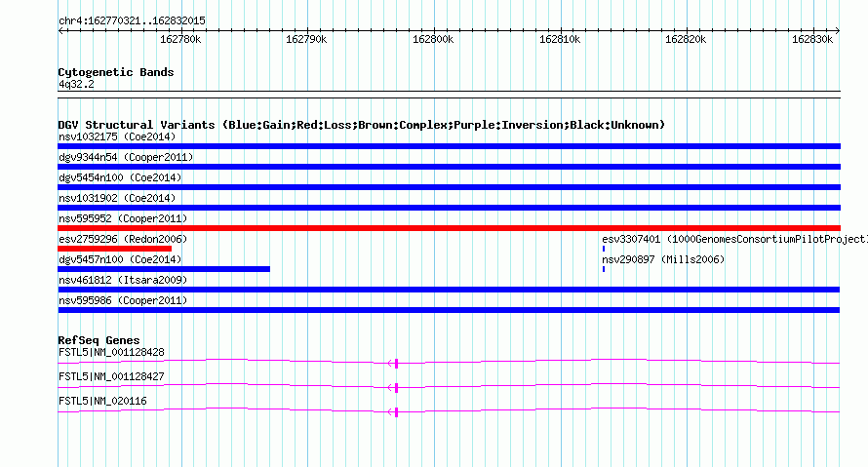Select the dgv9344n54 (Cooper2011) variant bar
The height and width of the screenshot is (467, 868).
click(x=449, y=167)
